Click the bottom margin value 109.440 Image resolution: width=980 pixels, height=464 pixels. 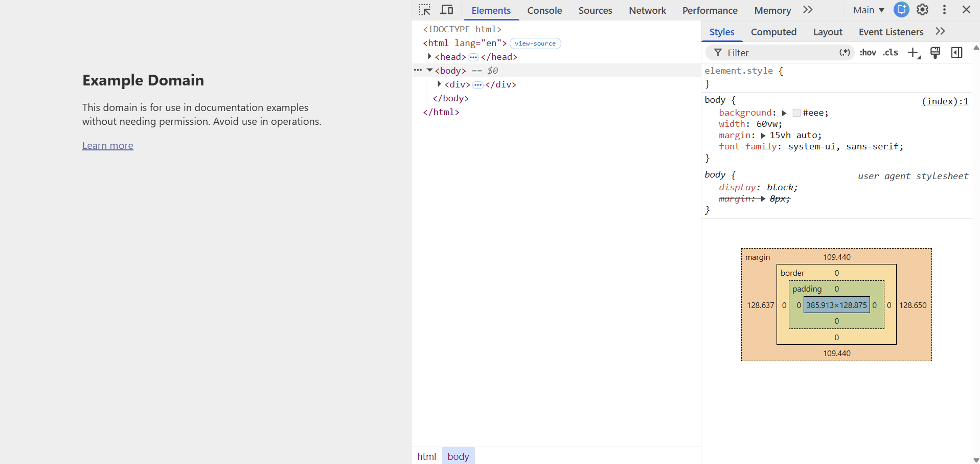tap(837, 353)
